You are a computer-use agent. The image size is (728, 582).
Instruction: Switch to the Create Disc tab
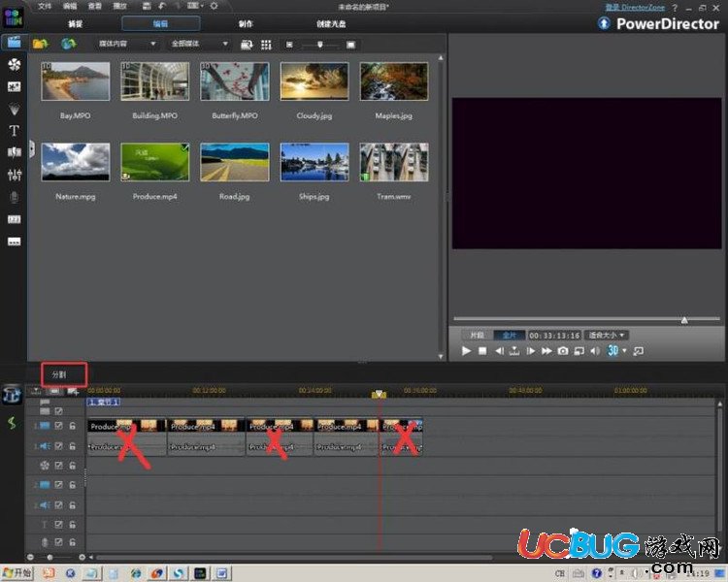click(331, 23)
